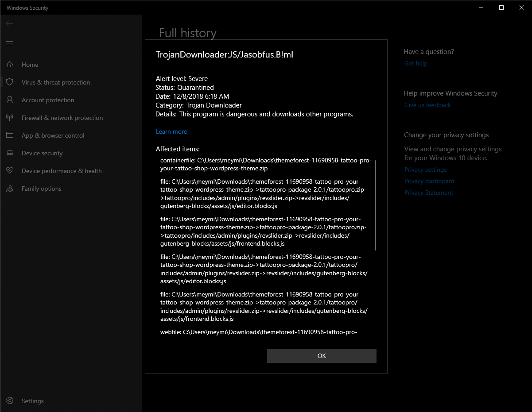Open Privacy dashboard link
The image size is (532, 412).
coord(429,181)
